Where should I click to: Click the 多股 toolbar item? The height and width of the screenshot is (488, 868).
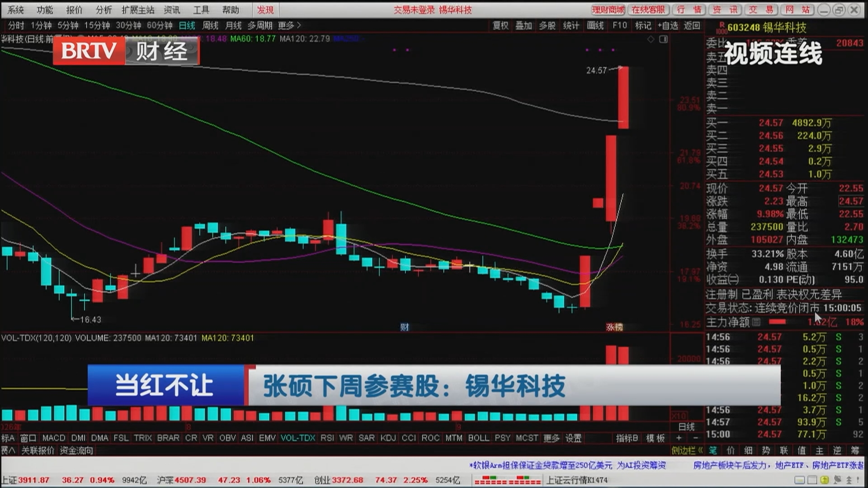pyautogui.click(x=547, y=26)
